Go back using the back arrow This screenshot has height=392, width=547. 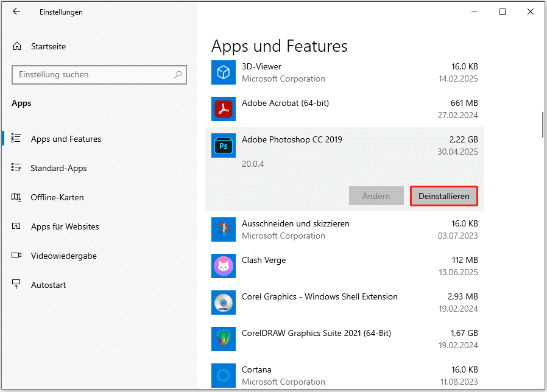(x=16, y=12)
